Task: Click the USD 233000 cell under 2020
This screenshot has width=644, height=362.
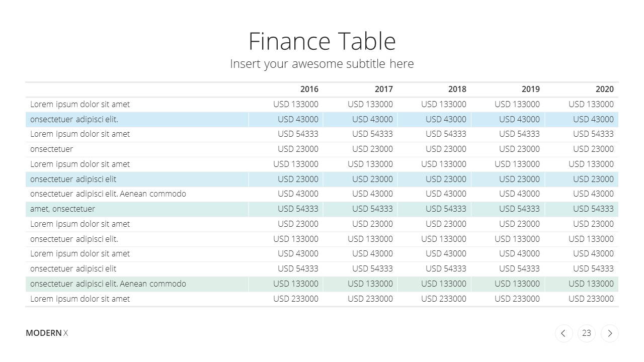Action: pyautogui.click(x=591, y=299)
